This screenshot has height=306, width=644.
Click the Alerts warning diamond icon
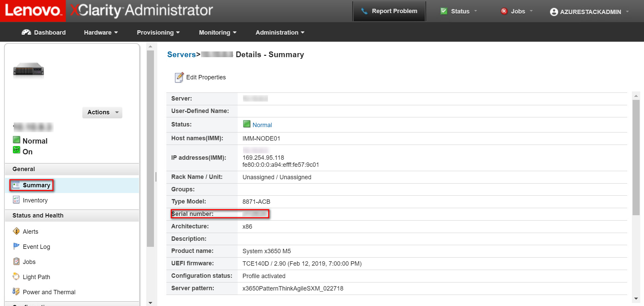(16, 231)
